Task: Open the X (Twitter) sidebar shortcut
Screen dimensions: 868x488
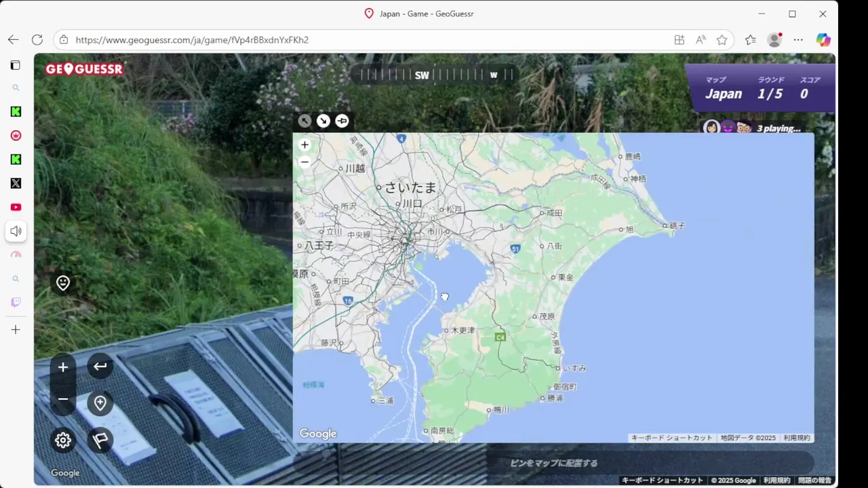Action: click(16, 183)
